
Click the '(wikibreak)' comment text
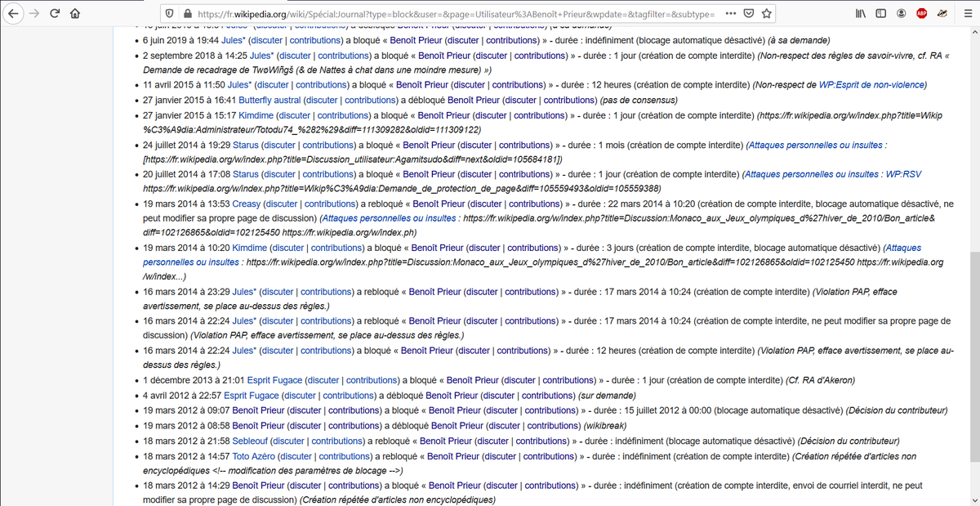coord(605,425)
